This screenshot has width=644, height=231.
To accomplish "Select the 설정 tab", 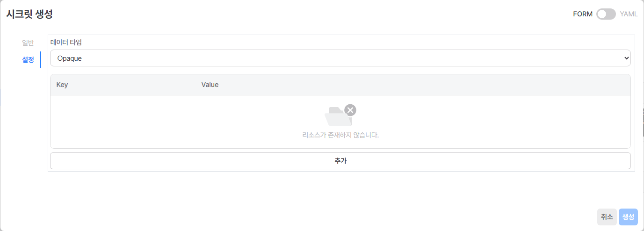I will coord(28,60).
